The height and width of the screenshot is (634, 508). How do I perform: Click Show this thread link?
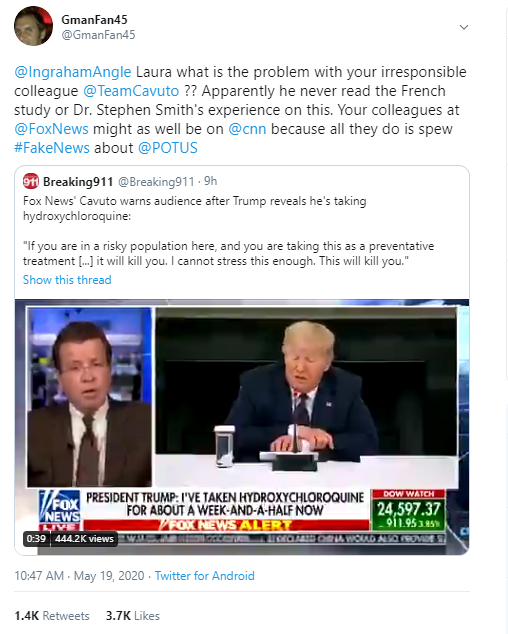[x=67, y=279]
